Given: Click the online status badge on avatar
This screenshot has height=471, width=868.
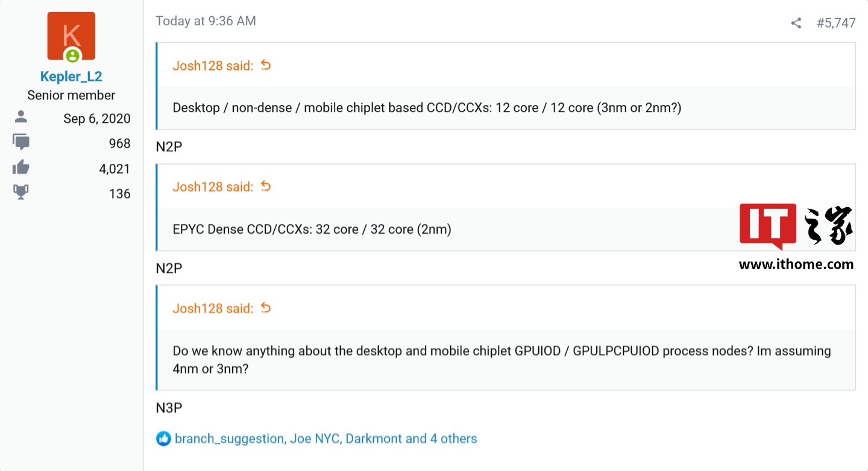Looking at the screenshot, I should [x=72, y=56].
